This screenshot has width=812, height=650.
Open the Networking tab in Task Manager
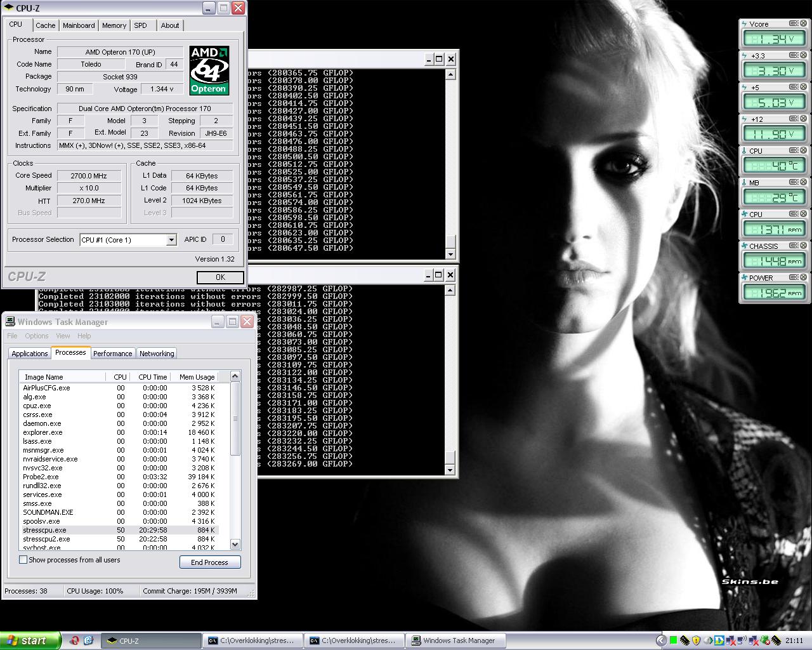coord(157,354)
